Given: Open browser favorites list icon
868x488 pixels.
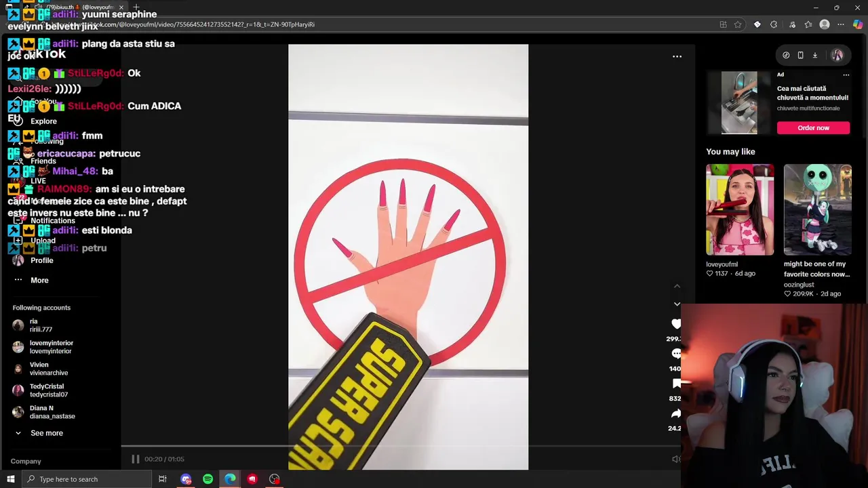Looking at the screenshot, I should 808,24.
